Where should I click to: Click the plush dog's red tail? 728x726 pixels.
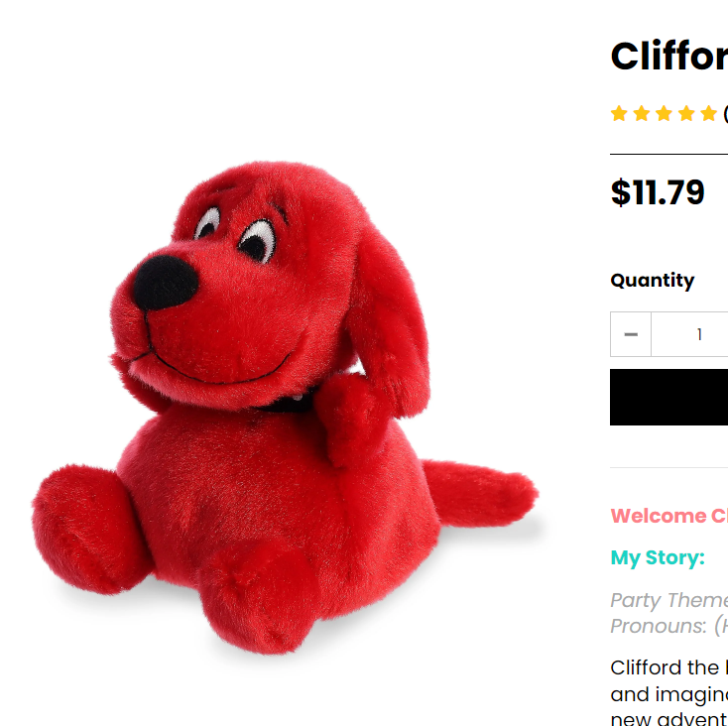tap(480, 493)
